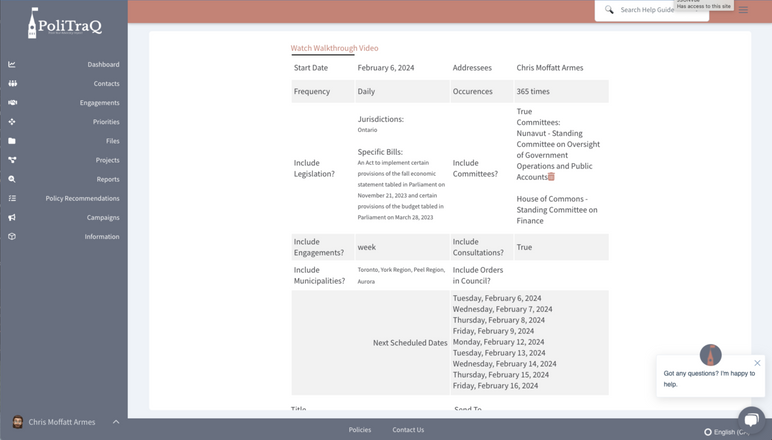This screenshot has width=772, height=440.
Task: Click the Priorities arrows icon
Action: [x=12, y=122]
